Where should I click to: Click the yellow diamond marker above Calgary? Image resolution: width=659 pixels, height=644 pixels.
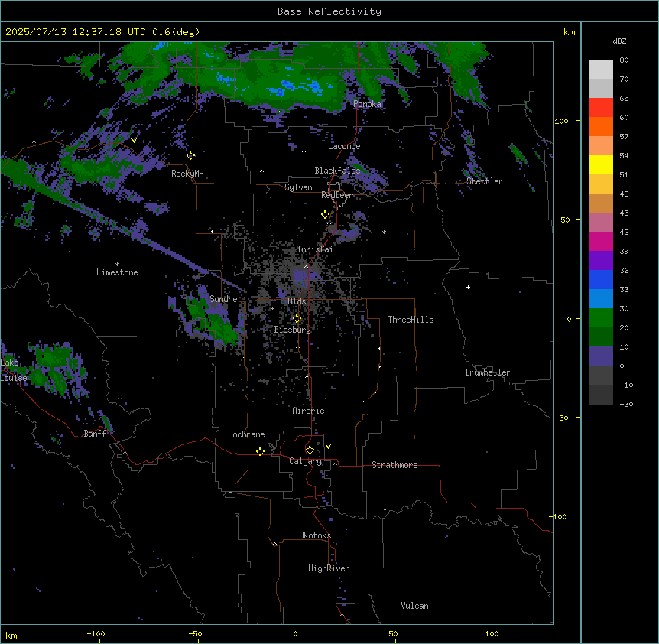coord(310,450)
